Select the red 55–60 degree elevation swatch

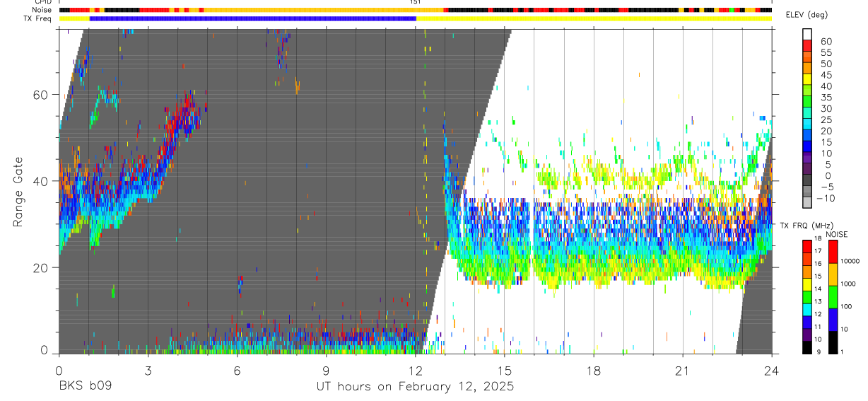pos(807,46)
